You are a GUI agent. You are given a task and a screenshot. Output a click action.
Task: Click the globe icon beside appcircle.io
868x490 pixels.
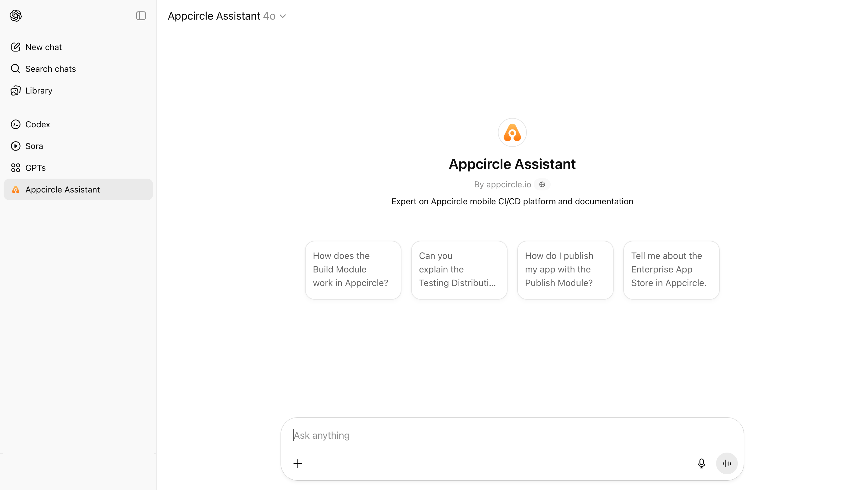[542, 184]
